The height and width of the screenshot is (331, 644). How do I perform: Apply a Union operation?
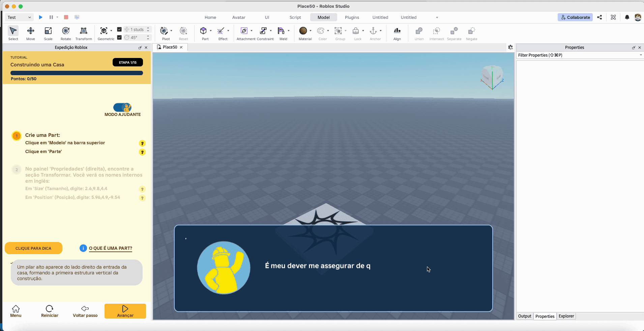point(419,33)
